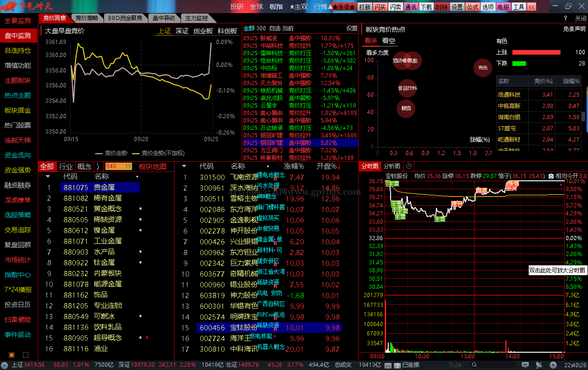Open the BBD资金聚焦 tab
Screen dimensions: 588x370
click(x=125, y=18)
